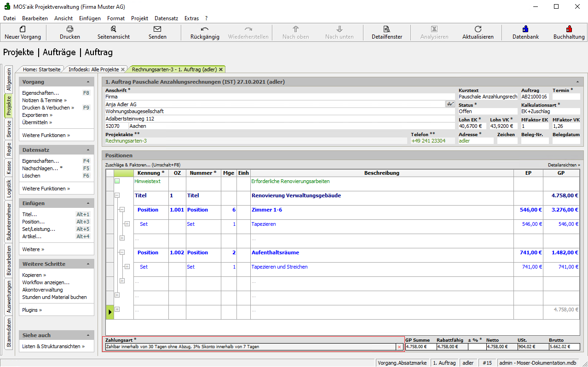This screenshot has height=367, width=588.
Task: Click Notizen & Termine link
Action: [x=44, y=100]
